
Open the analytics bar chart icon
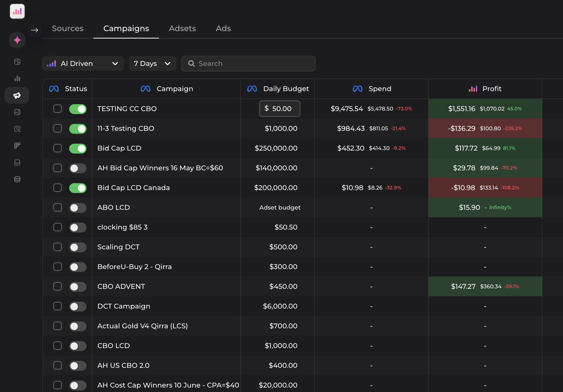click(17, 78)
